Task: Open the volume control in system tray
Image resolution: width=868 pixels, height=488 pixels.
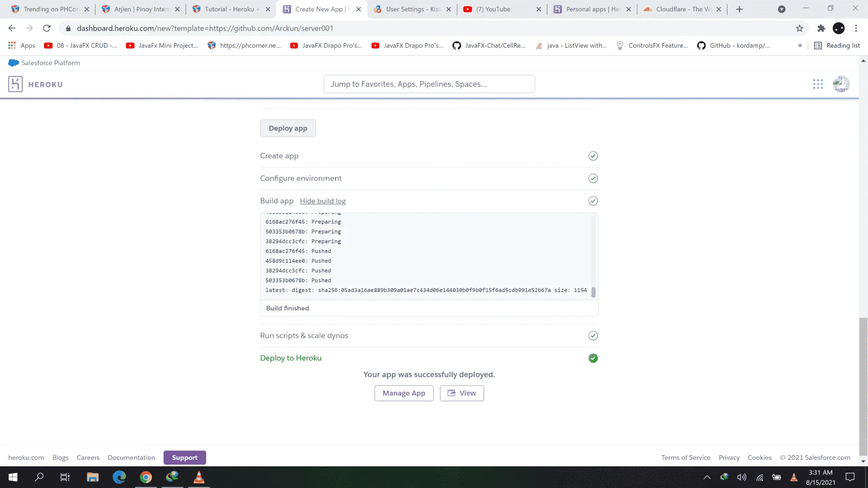Action: point(742,477)
